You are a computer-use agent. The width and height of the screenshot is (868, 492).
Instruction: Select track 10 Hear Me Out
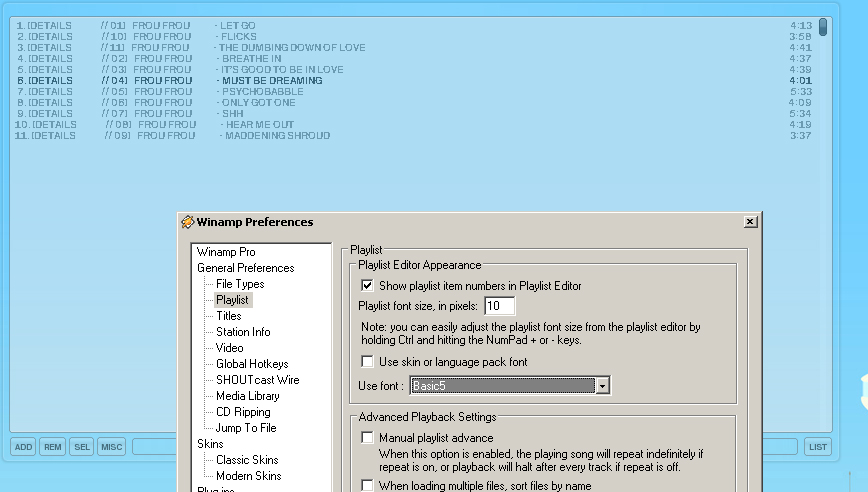pos(414,125)
